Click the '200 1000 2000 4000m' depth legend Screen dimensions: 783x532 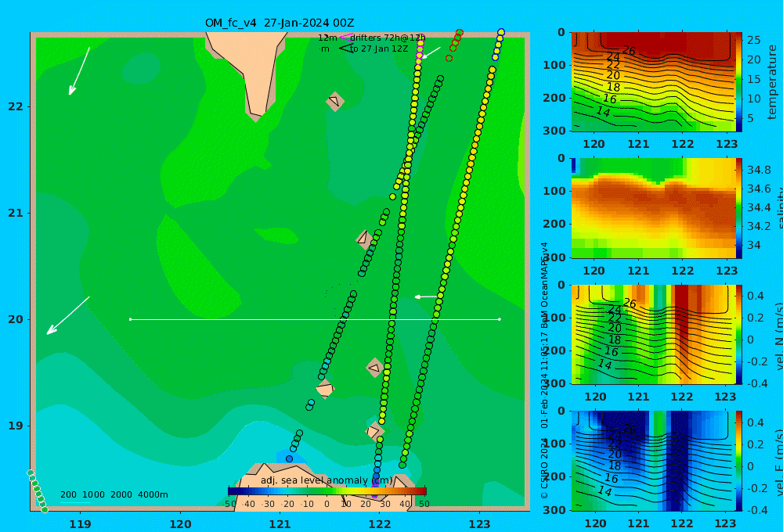coord(114,494)
